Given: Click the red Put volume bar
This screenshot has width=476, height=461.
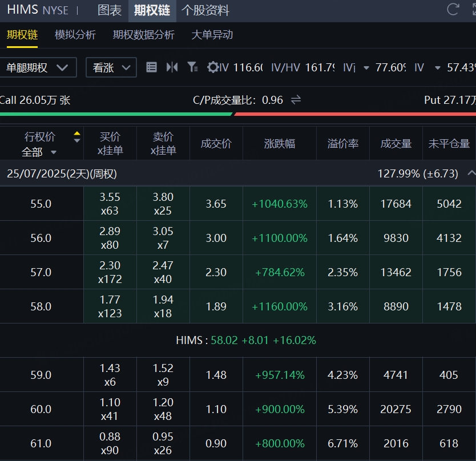Looking at the screenshot, I should tap(355, 114).
